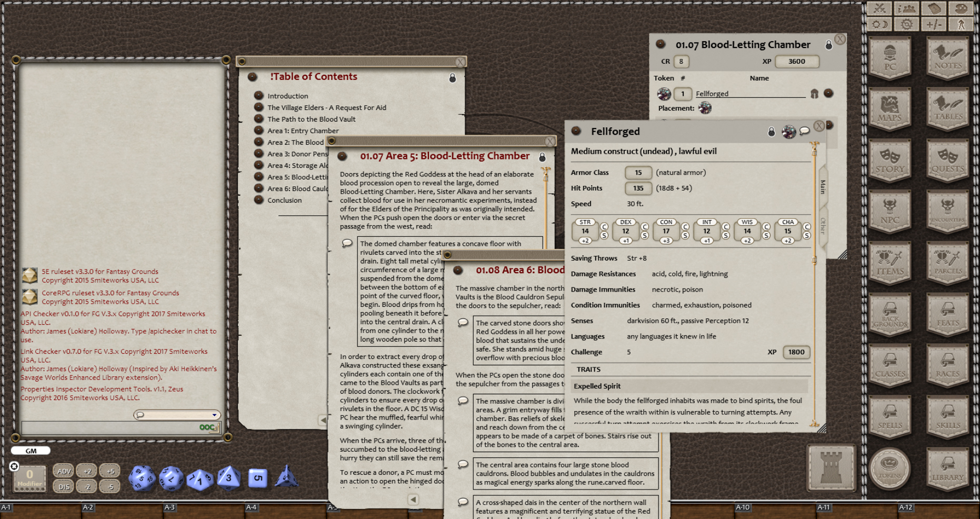
Task: Enable ADV for the next roll
Action: click(x=64, y=471)
